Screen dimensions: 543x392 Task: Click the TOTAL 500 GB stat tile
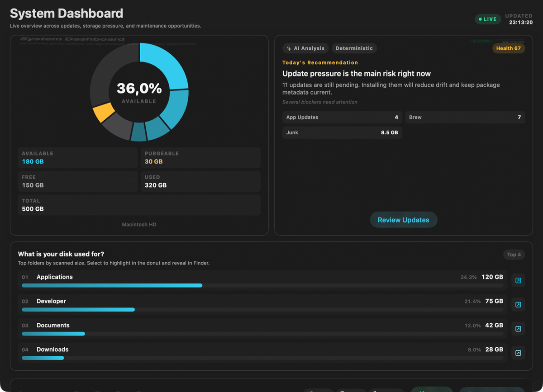[x=139, y=205]
